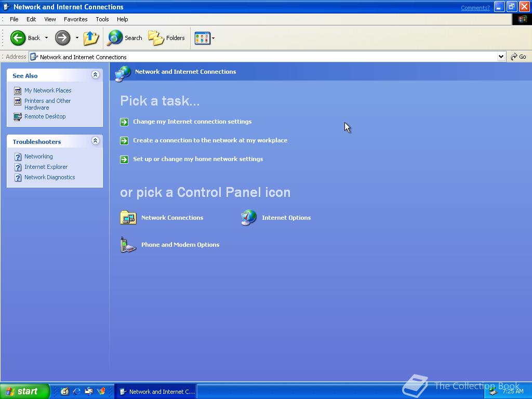This screenshot has height=399, width=532.
Task: Open the Help menu
Action: coord(123,19)
